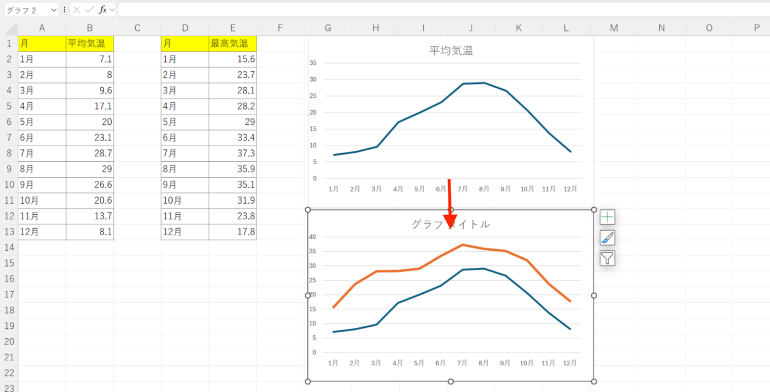Select column E header
Viewport: 770px width, 392px height.
(232, 28)
